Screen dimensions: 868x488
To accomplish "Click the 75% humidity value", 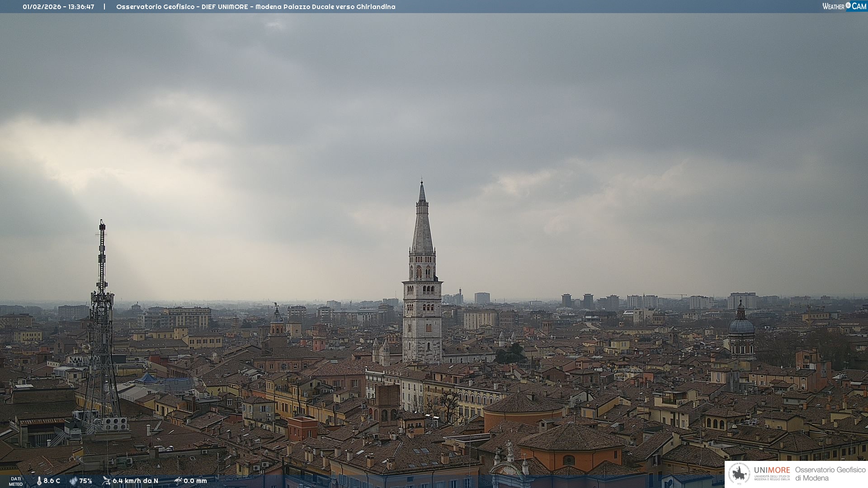I will point(86,481).
